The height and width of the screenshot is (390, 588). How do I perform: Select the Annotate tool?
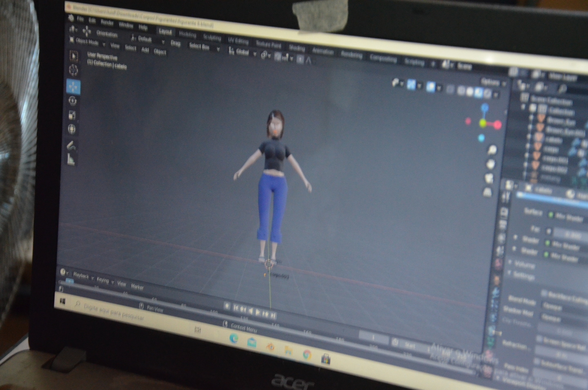click(x=71, y=146)
